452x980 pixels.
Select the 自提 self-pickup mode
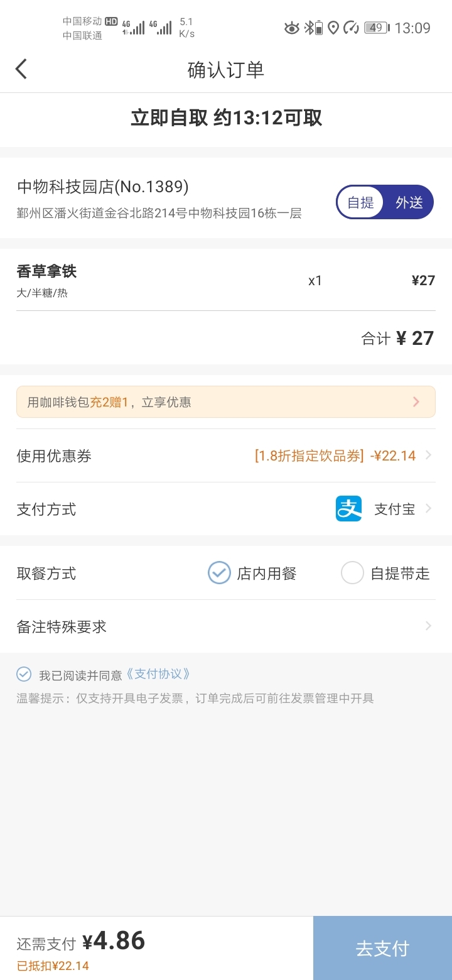(x=360, y=202)
